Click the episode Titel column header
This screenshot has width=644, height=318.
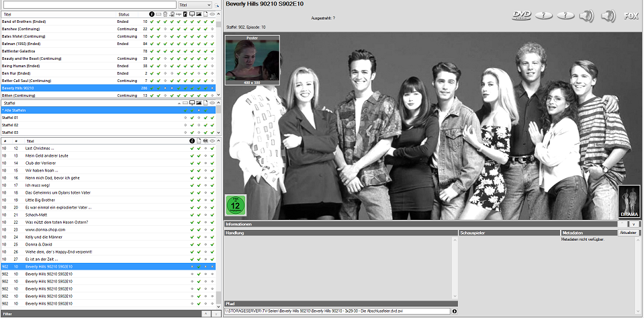pyautogui.click(x=106, y=141)
